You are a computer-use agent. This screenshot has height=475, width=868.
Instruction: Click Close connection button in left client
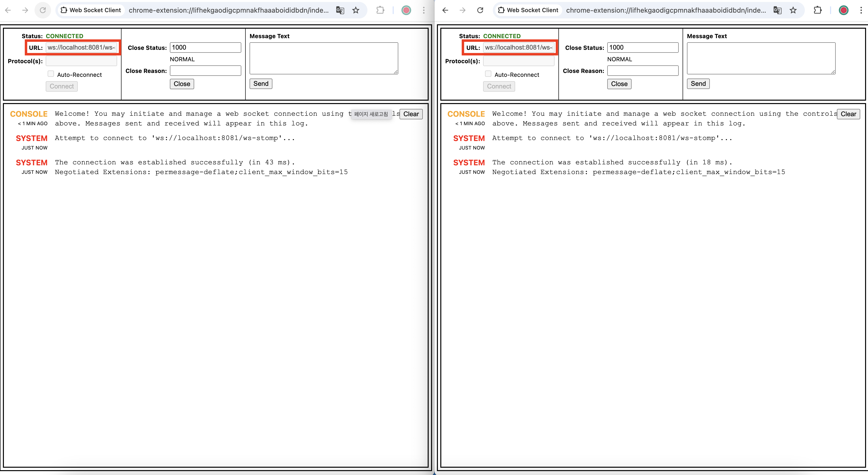182,84
